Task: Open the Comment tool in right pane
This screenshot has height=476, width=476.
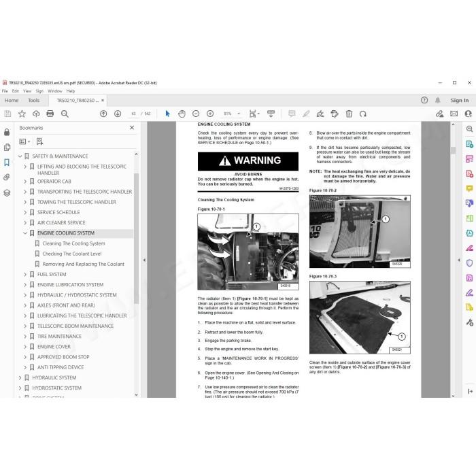Action: pyautogui.click(x=469, y=188)
